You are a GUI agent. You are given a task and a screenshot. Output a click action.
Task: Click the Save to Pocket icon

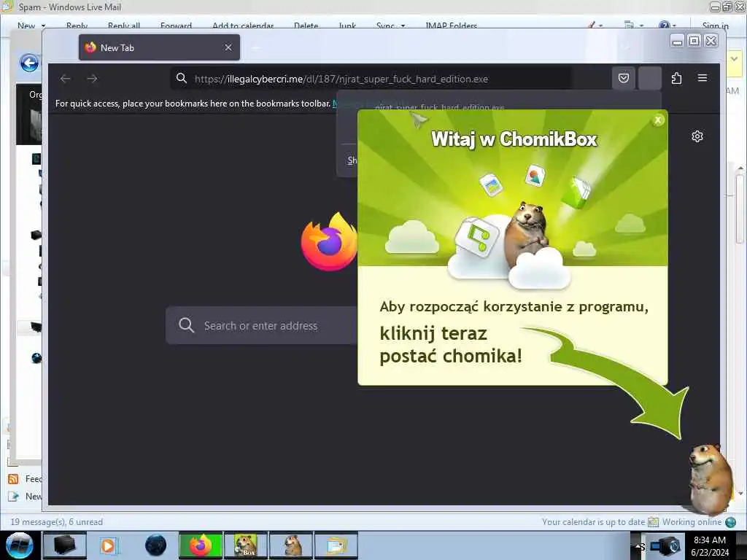[624, 78]
